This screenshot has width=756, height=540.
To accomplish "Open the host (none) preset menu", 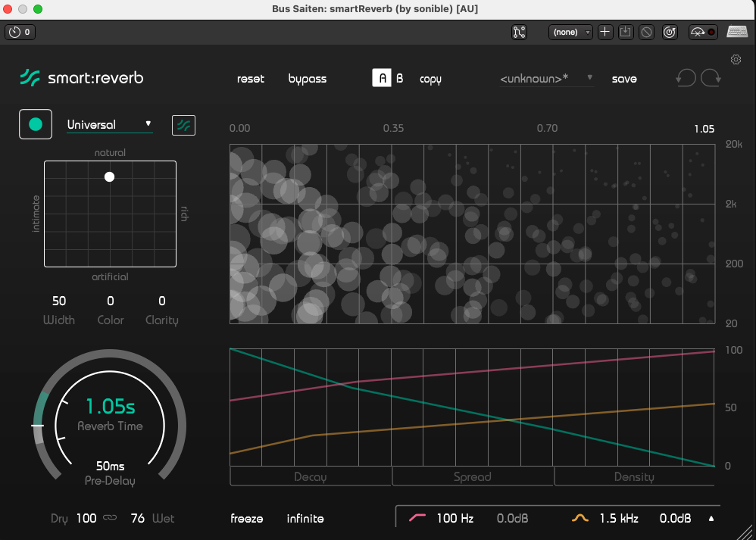I will coord(571,33).
